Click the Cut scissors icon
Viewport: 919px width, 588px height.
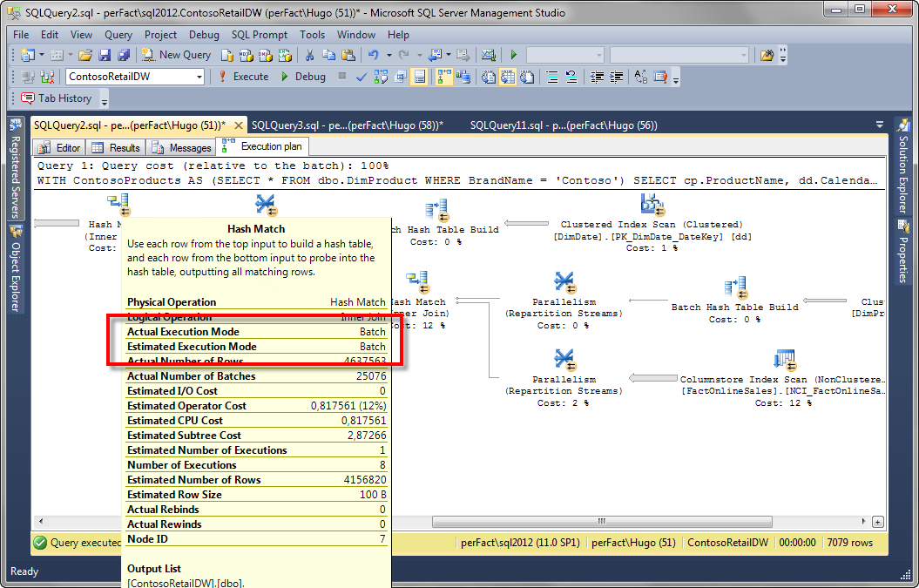(x=308, y=55)
